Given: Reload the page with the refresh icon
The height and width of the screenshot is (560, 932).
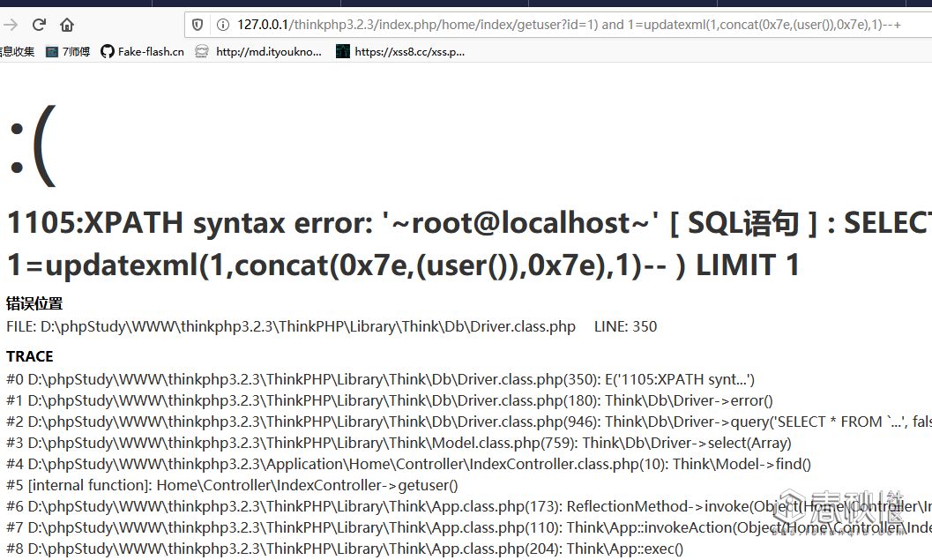Looking at the screenshot, I should (x=39, y=25).
